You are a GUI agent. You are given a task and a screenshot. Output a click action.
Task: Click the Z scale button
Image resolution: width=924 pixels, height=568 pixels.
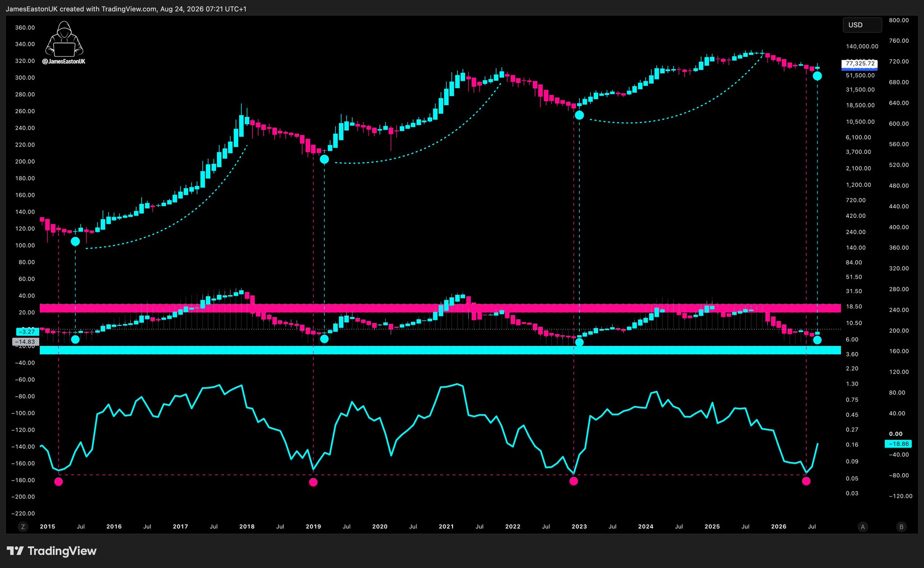click(x=23, y=526)
